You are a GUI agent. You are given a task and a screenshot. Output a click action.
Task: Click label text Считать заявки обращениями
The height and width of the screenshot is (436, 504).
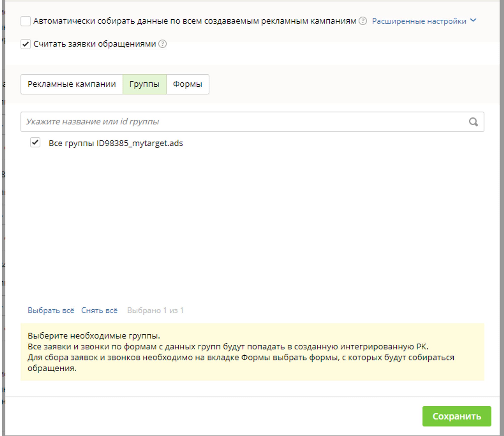point(94,44)
